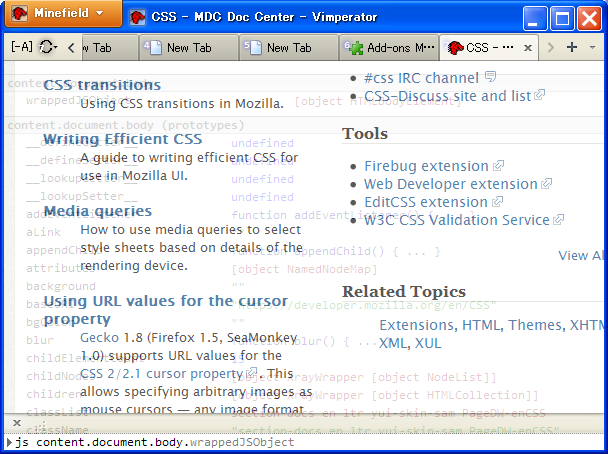The height and width of the screenshot is (454, 608).
Task: Open the XML related topic link
Action: point(394,343)
